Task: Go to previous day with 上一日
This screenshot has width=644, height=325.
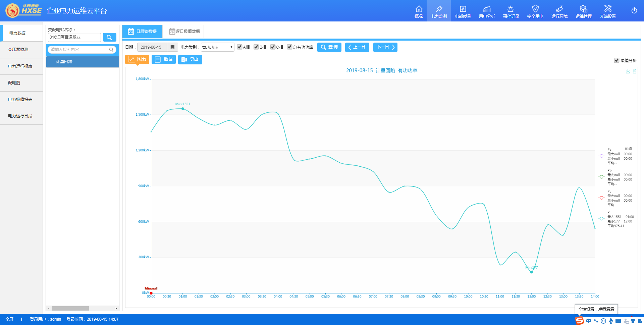Action: (x=357, y=47)
